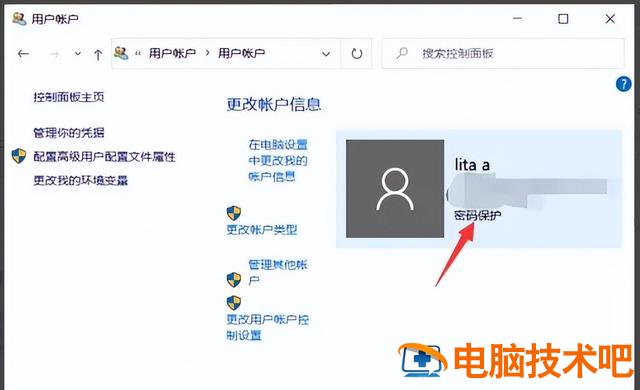Click the gray user avatar picture
This screenshot has height=390, width=640.
(395, 188)
